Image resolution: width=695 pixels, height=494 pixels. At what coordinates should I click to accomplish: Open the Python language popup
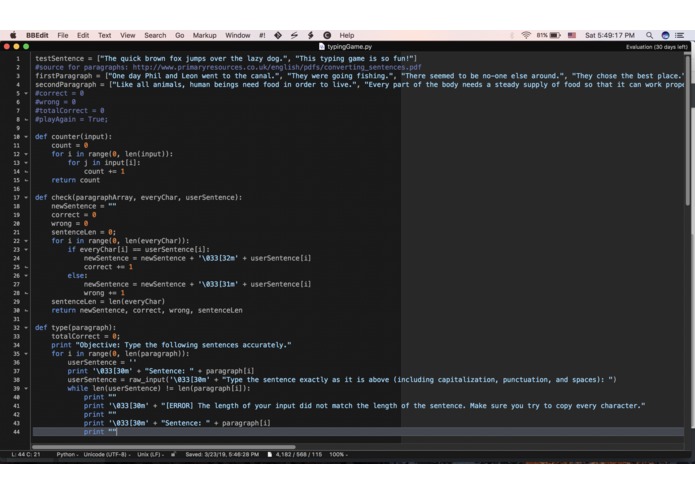click(67, 454)
